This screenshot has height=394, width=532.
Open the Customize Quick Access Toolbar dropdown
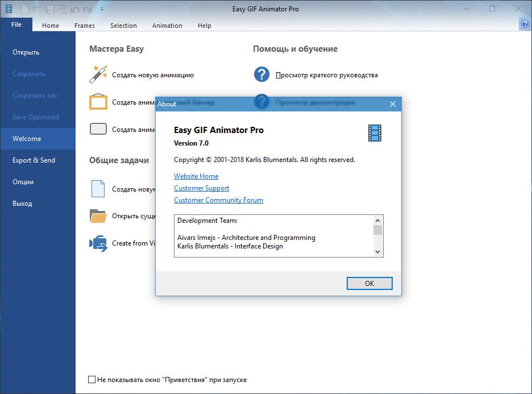(x=102, y=9)
